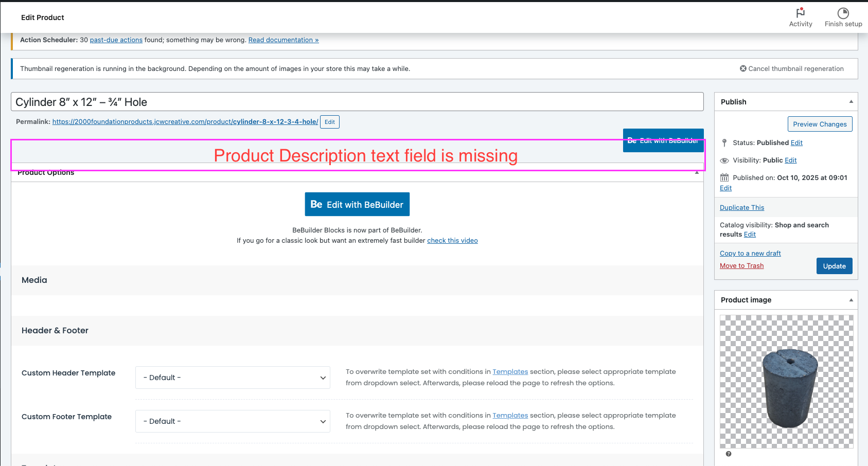Open the Duplicate This link
The image size is (868, 466).
tap(741, 208)
